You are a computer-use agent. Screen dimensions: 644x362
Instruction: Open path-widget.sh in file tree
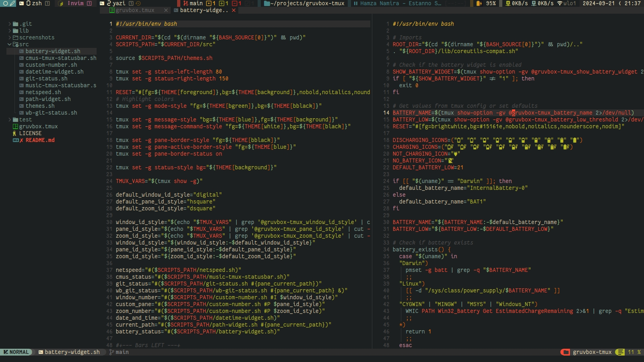point(48,99)
